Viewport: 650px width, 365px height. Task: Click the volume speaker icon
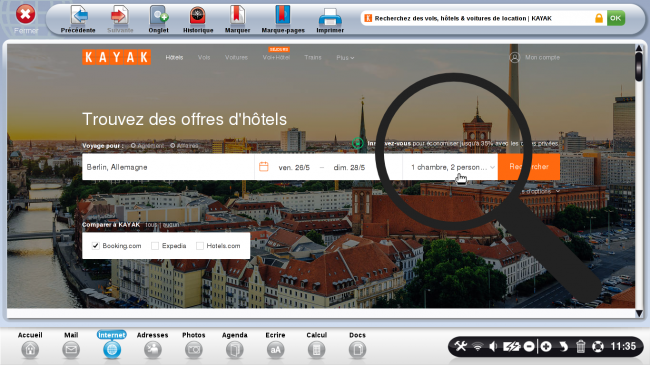click(493, 346)
